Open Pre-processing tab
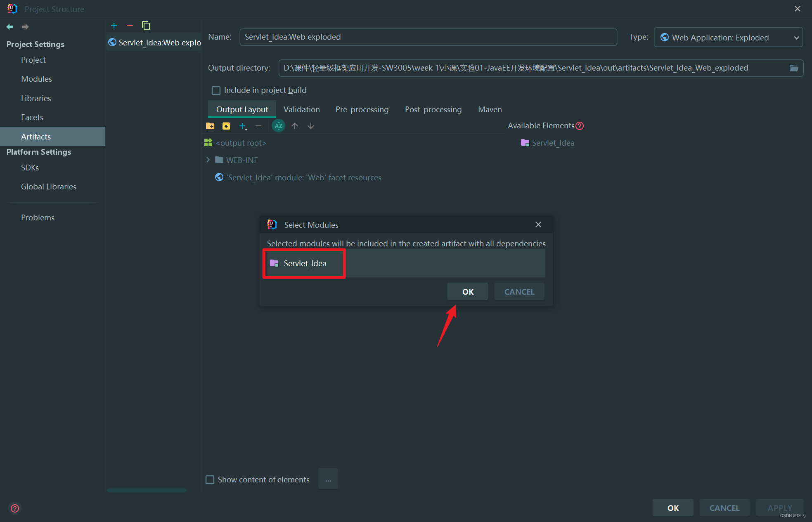Image resolution: width=812 pixels, height=522 pixels. coord(362,109)
